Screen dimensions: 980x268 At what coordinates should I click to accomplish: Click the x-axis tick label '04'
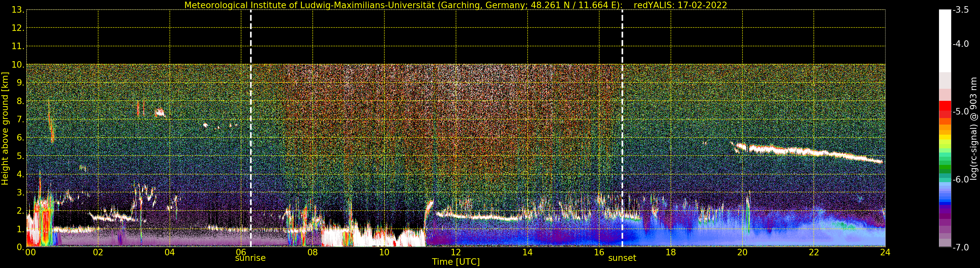(170, 252)
